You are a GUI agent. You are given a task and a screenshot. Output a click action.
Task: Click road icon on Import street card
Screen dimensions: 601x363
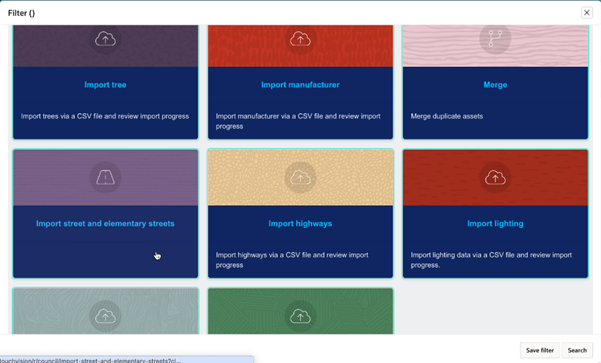click(x=105, y=177)
